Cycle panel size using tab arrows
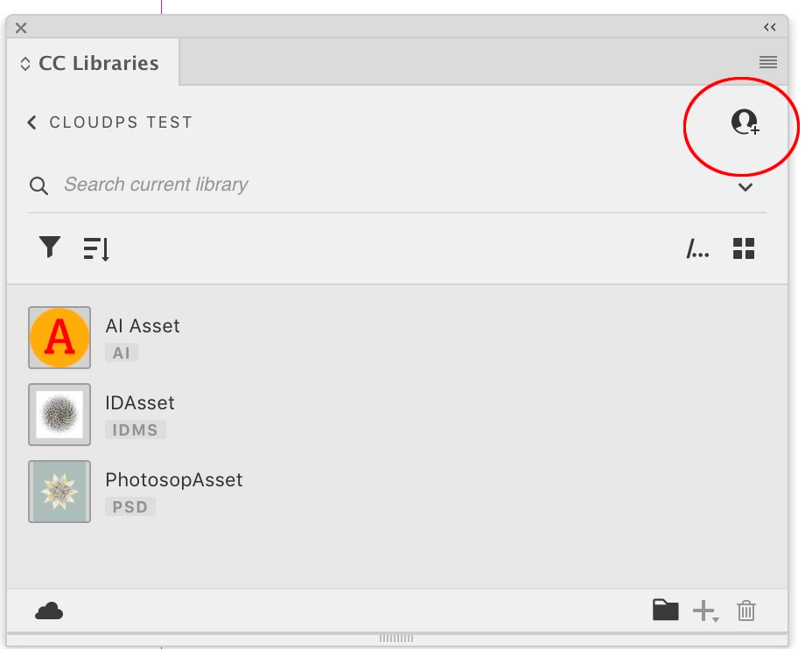Image resolution: width=812 pixels, height=649 pixels. coord(24,64)
